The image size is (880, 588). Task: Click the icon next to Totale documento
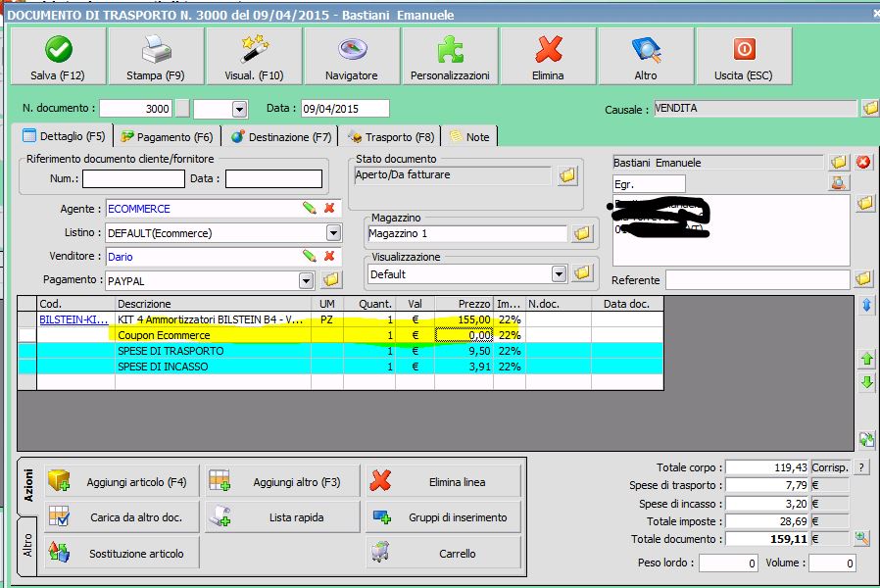(x=862, y=539)
